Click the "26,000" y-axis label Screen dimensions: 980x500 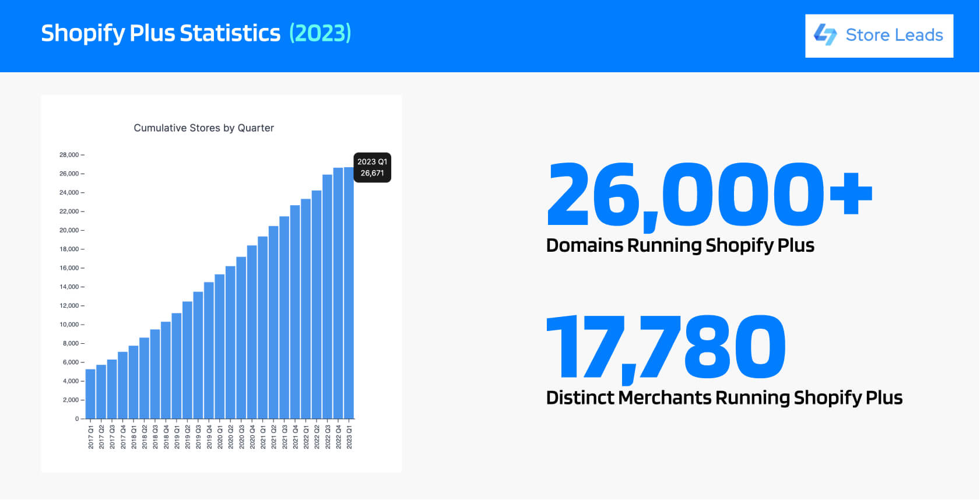[69, 174]
